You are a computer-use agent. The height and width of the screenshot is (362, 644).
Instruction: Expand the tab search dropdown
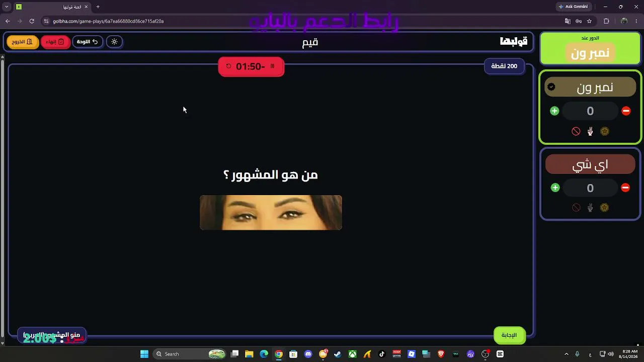pyautogui.click(x=7, y=7)
